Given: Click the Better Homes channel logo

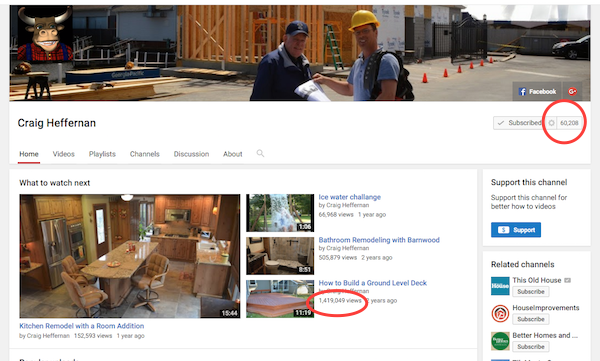Looking at the screenshot, I should pyautogui.click(x=500, y=341).
